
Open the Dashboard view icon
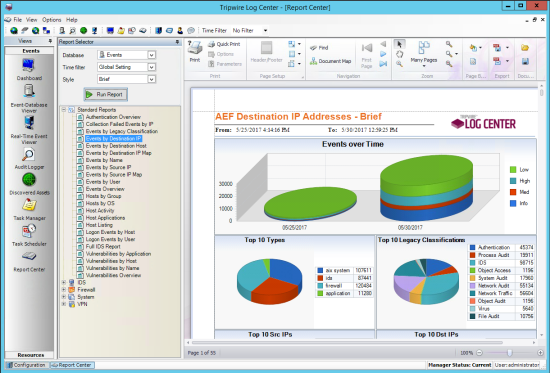(28, 65)
